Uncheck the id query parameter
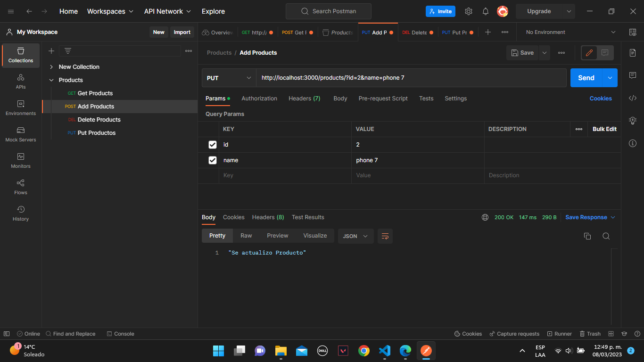The width and height of the screenshot is (644, 362). pyautogui.click(x=213, y=145)
